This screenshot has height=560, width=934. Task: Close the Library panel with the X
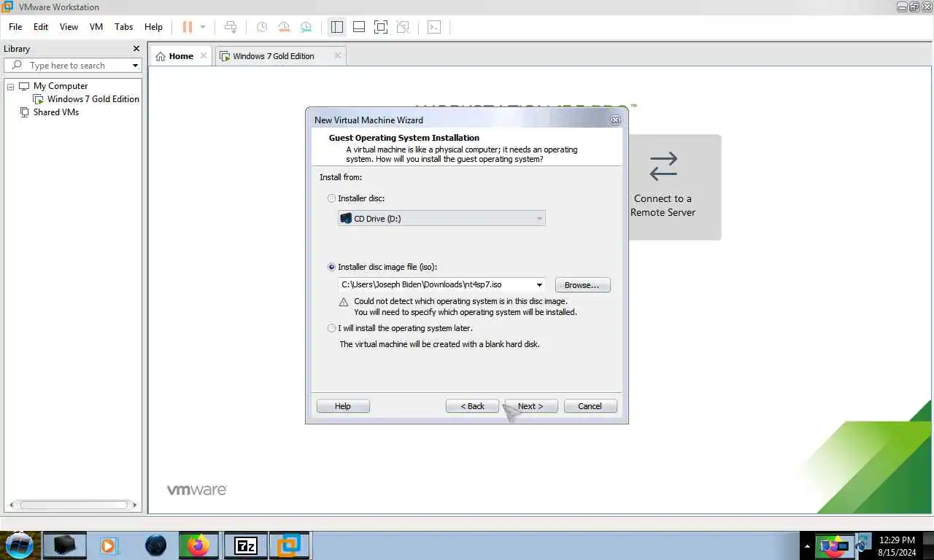point(136,49)
